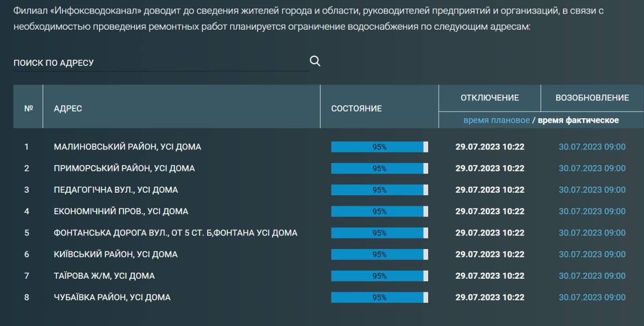The width and height of the screenshot is (644, 326).
Task: Click restoration time for Малиновський район
Action: (592, 147)
